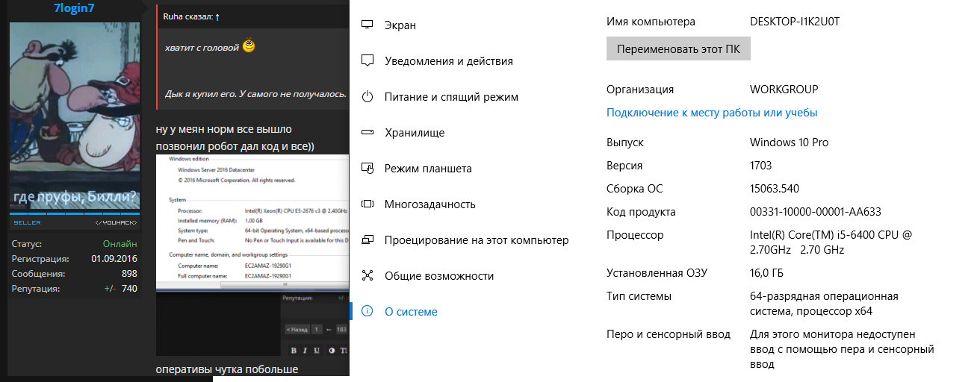
Task: Click reputation value 740
Action: (129, 288)
